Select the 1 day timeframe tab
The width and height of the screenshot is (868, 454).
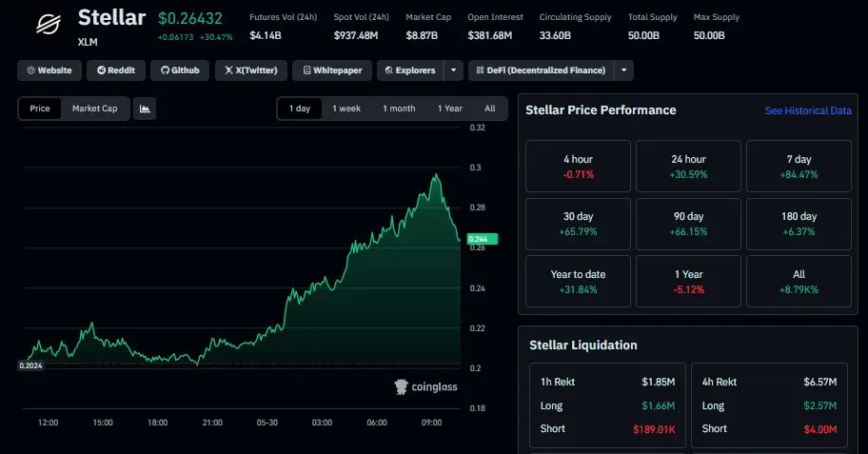pyautogui.click(x=300, y=109)
